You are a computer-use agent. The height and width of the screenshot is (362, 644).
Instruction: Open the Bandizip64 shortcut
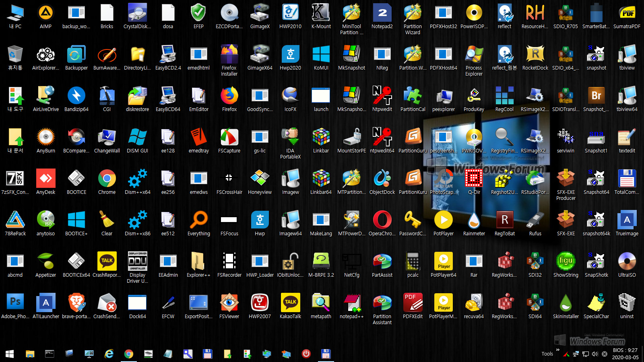[76, 99]
